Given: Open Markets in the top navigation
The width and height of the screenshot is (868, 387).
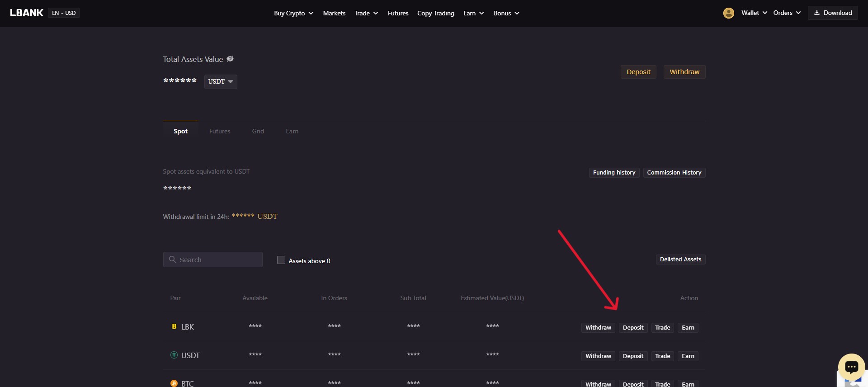Looking at the screenshot, I should 334,13.
